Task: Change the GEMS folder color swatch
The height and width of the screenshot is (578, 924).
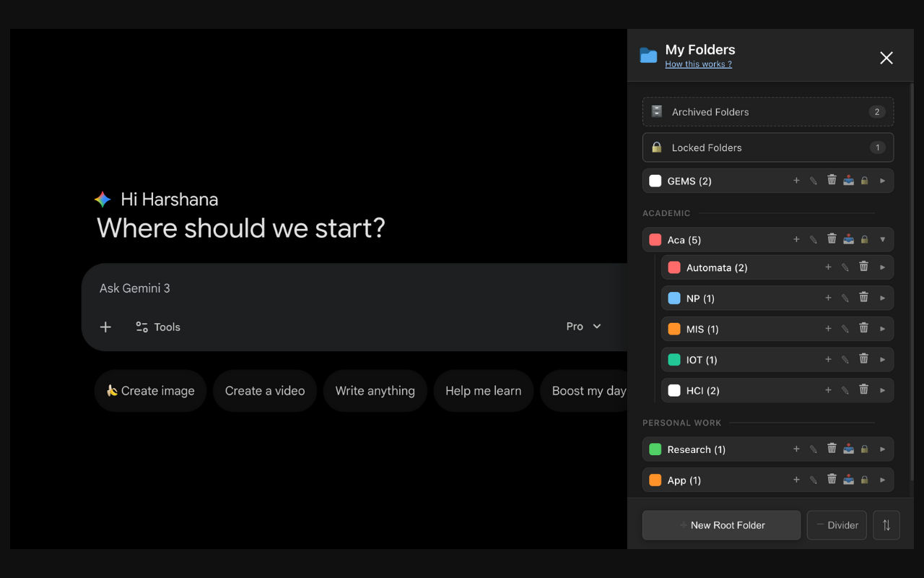Action: point(655,181)
